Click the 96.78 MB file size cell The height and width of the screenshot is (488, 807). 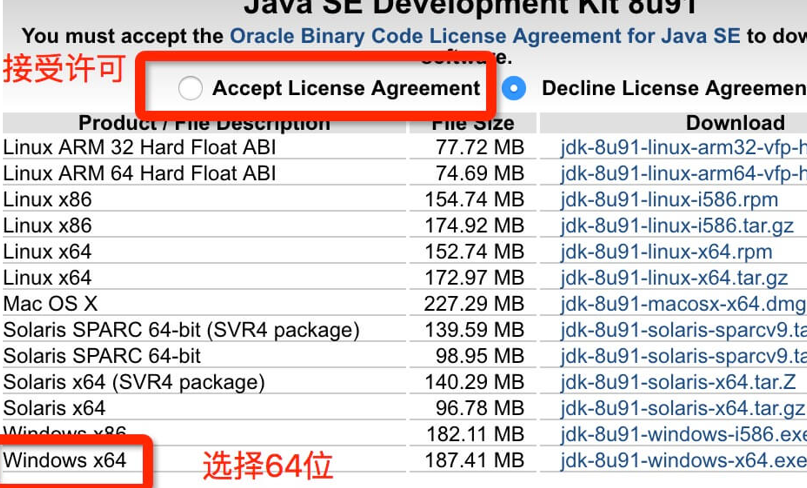coord(480,408)
